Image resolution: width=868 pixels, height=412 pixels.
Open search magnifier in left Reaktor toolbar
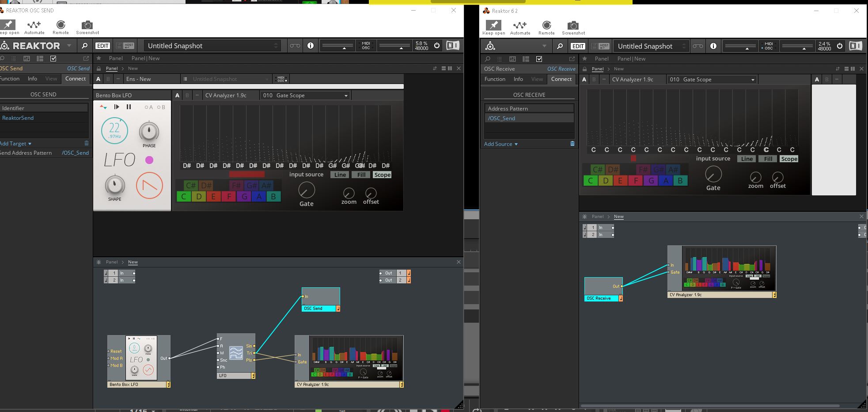click(84, 46)
